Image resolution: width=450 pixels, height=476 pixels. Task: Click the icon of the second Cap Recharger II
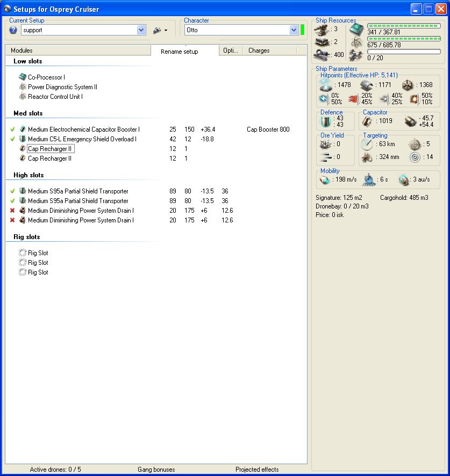click(x=23, y=158)
